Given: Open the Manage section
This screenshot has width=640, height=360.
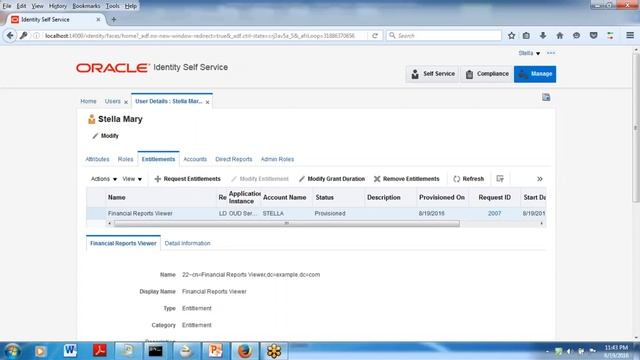Looking at the screenshot, I should pyautogui.click(x=535, y=74).
